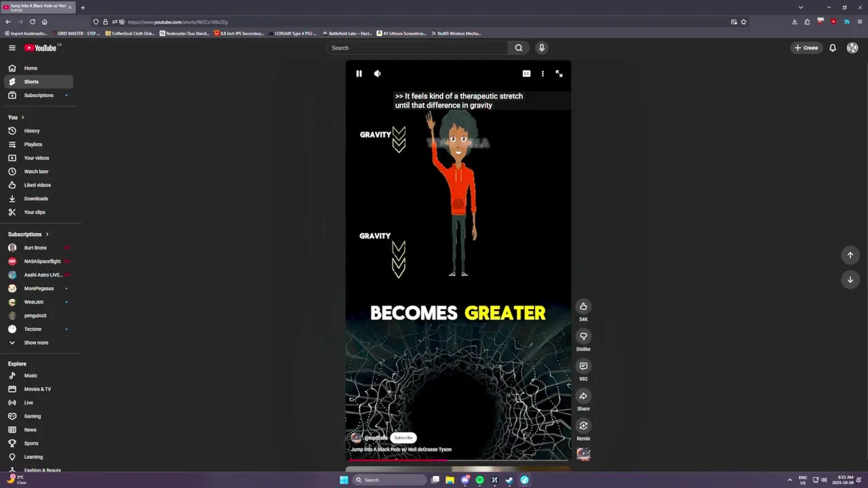
Task: Open a new browser tab
Action: (x=83, y=7)
